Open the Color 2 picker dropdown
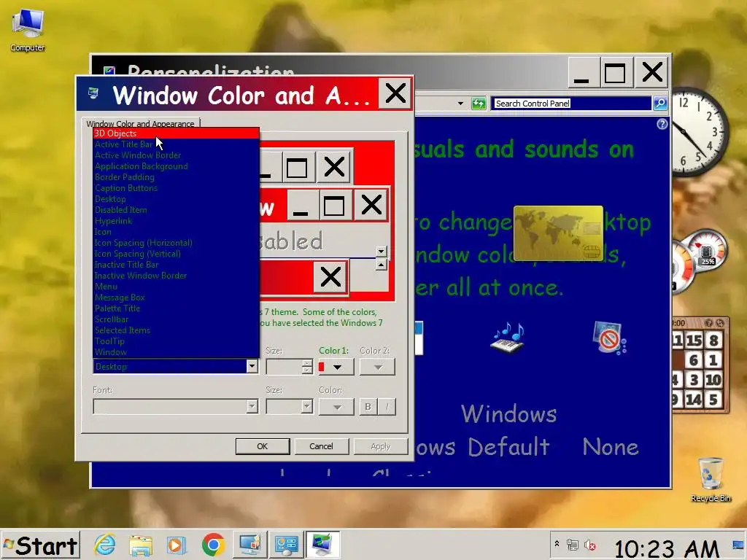The width and height of the screenshot is (747, 560). 377,367
